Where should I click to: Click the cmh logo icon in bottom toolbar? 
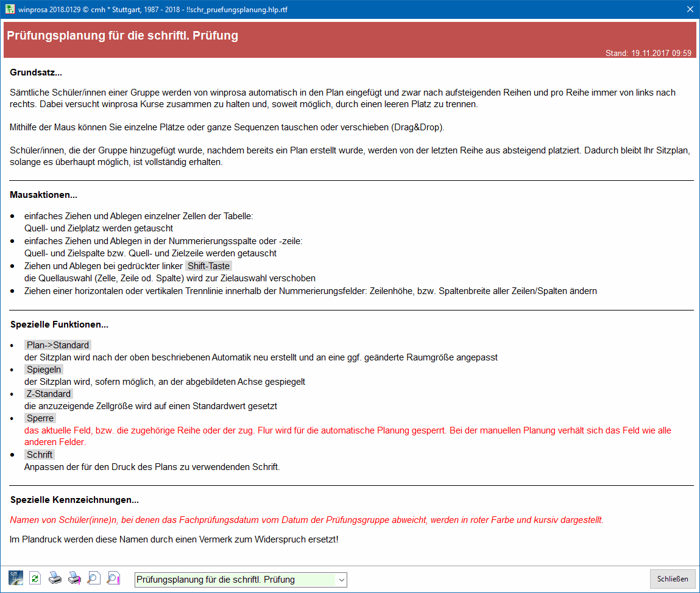tap(16, 578)
